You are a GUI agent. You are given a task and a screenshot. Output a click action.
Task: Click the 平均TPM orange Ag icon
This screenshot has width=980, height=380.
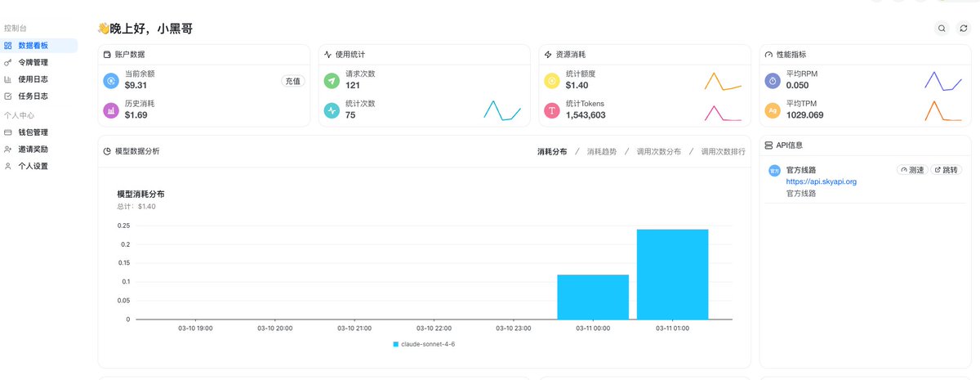(773, 110)
